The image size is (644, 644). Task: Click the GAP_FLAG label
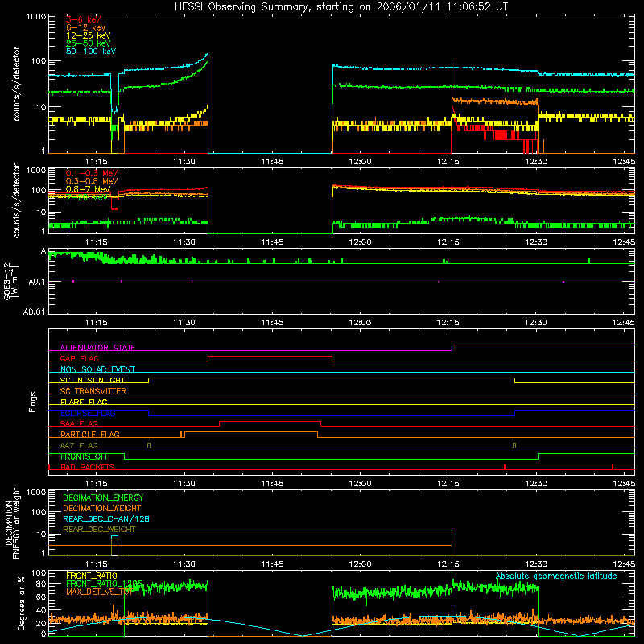point(79,358)
